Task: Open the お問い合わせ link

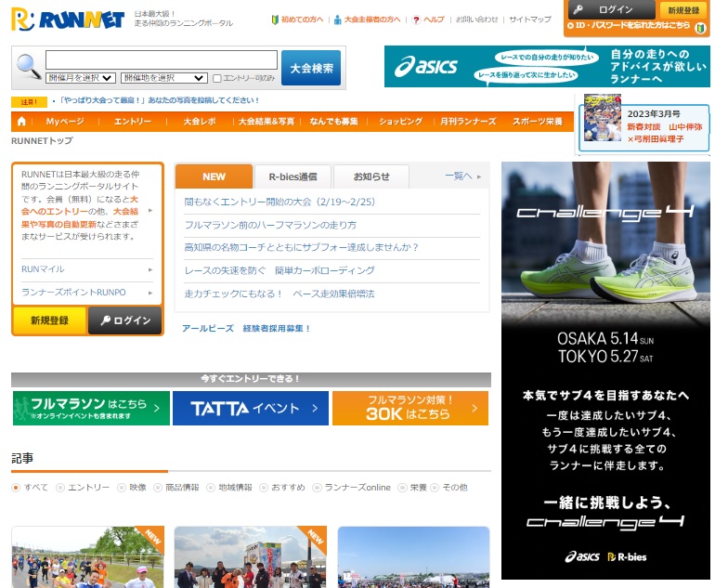Action: (477, 20)
